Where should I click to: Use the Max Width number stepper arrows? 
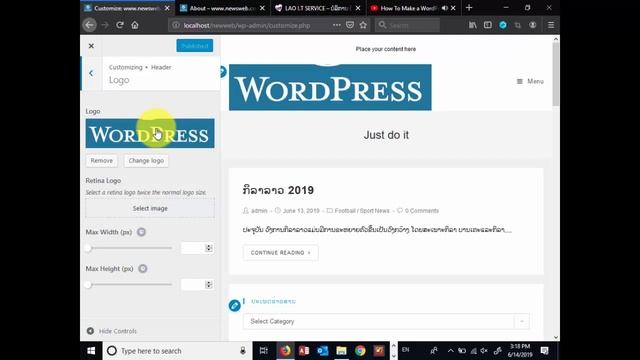pos(209,248)
